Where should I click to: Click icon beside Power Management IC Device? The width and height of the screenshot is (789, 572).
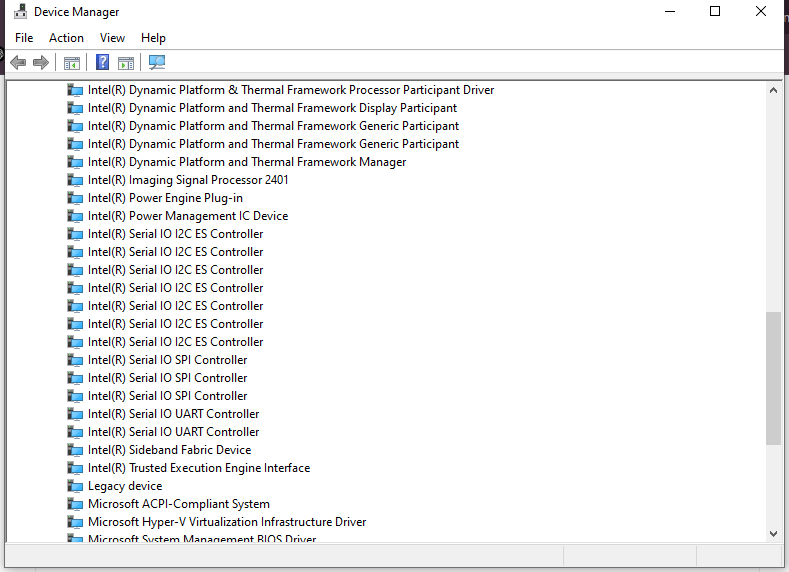pos(75,216)
